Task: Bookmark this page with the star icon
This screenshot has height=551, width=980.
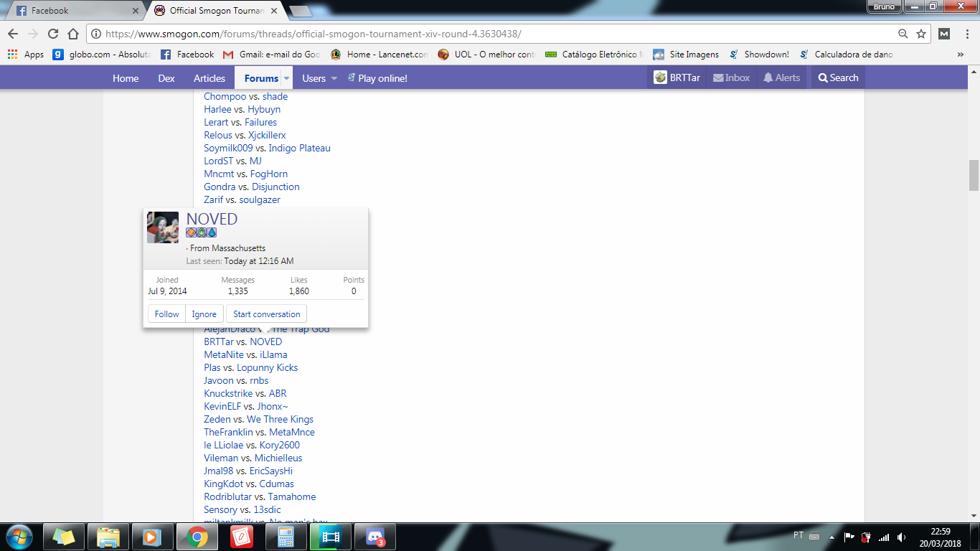Action: click(x=921, y=34)
